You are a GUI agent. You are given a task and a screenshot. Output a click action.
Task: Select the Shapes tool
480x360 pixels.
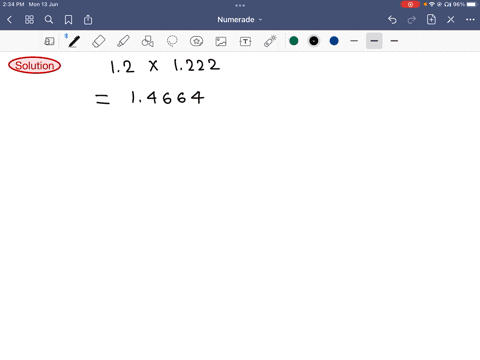[x=148, y=41]
